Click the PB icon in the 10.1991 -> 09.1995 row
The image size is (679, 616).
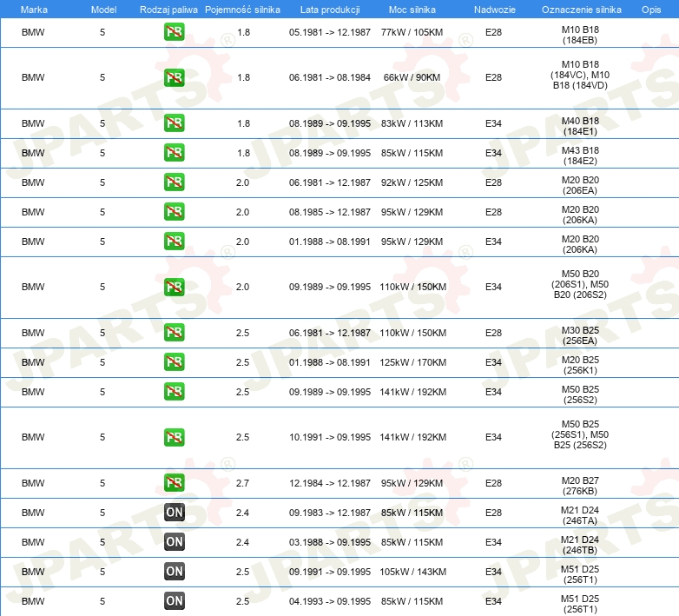click(174, 437)
